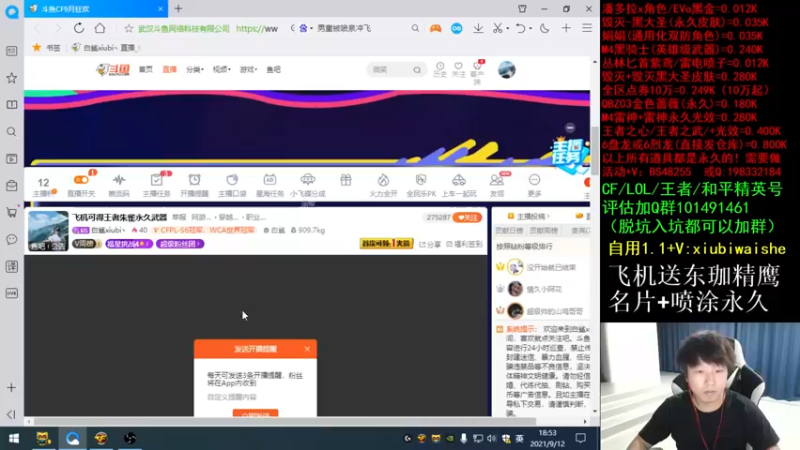Open the blue circular extension icon
This screenshot has width=800, height=450.
click(x=457, y=29)
